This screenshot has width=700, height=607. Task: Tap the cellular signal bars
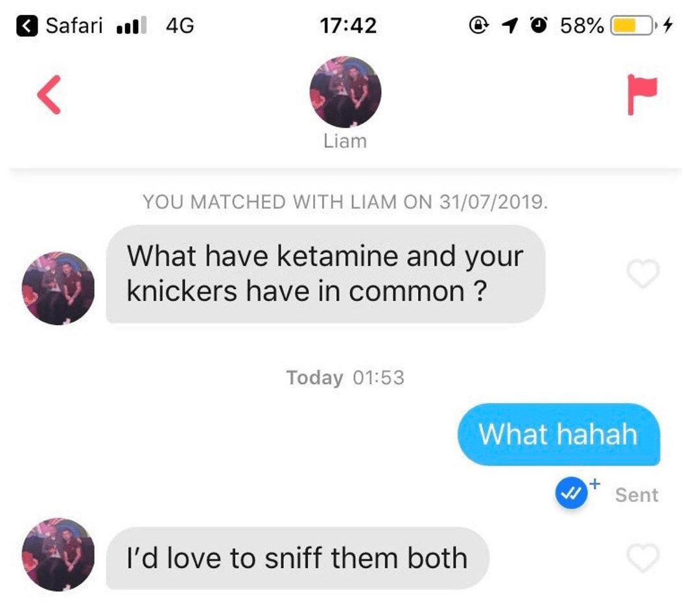pyautogui.click(x=131, y=25)
